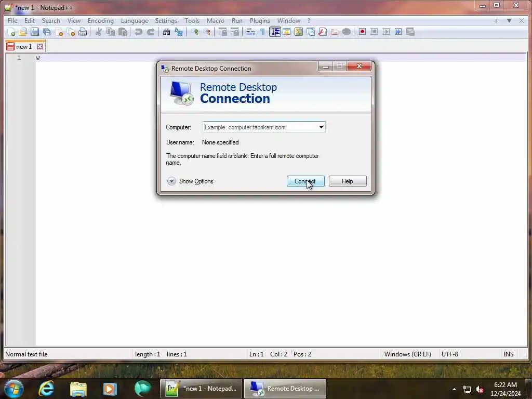Toggle synchronized horizontal scrolling icon
Viewport: 532px width, 399px height.
coord(235,32)
